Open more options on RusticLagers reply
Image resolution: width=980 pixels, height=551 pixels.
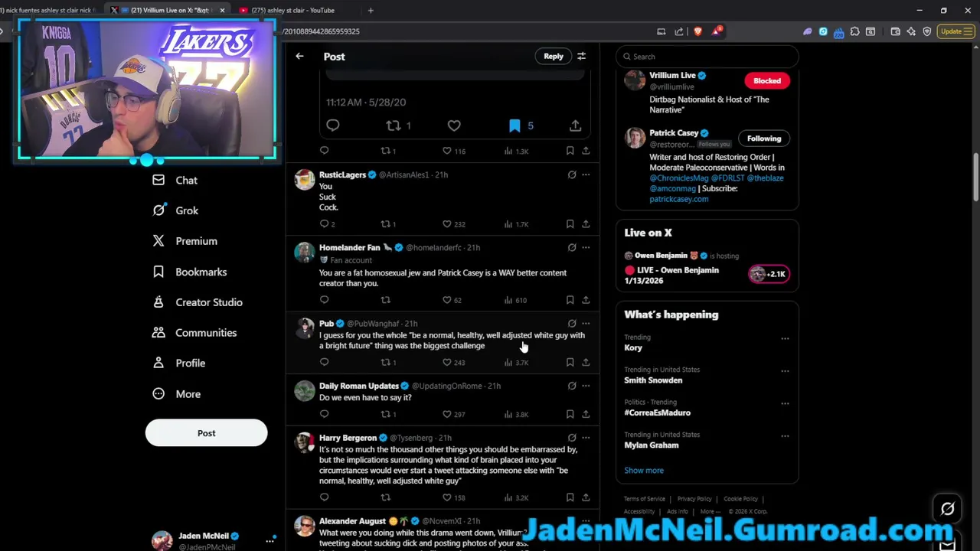click(x=586, y=174)
